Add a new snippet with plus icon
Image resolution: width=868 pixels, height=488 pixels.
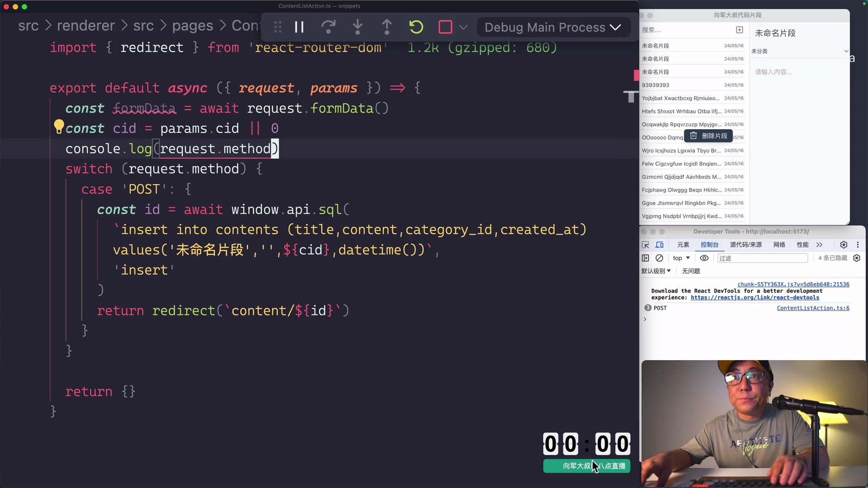coord(740,30)
